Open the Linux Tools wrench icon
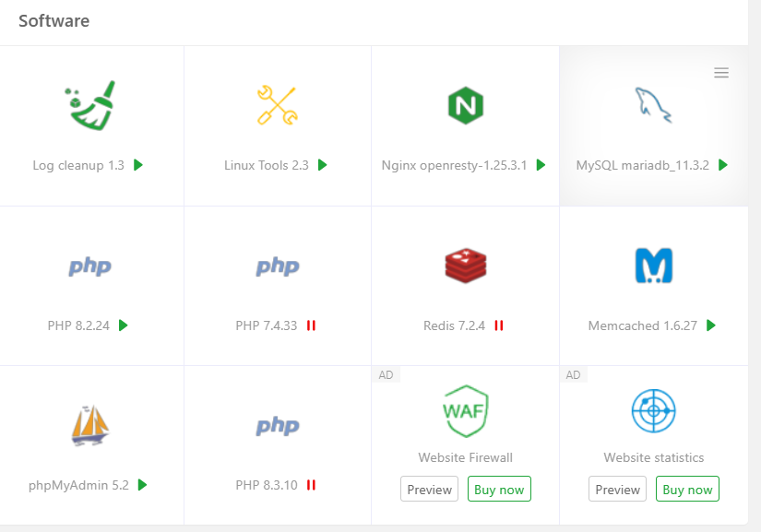761x532 pixels. (x=277, y=104)
